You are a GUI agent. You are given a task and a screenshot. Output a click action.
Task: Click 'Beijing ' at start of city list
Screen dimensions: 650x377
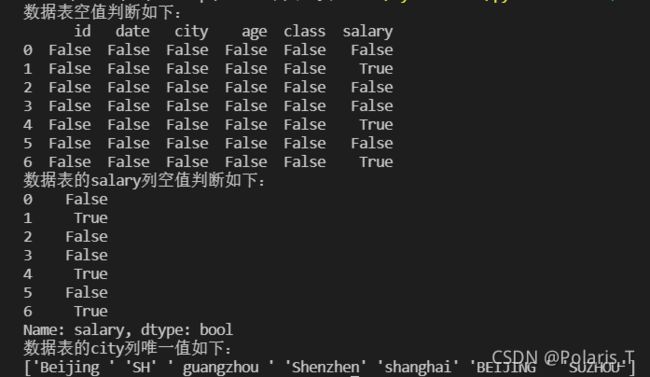[73, 367]
